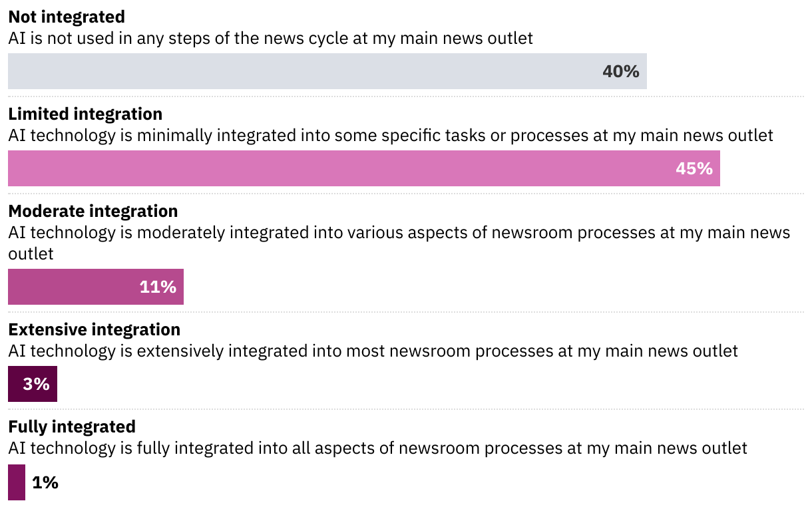Click the "Moderate integration" heading
Screen dimensions: 812x507
[x=93, y=211]
